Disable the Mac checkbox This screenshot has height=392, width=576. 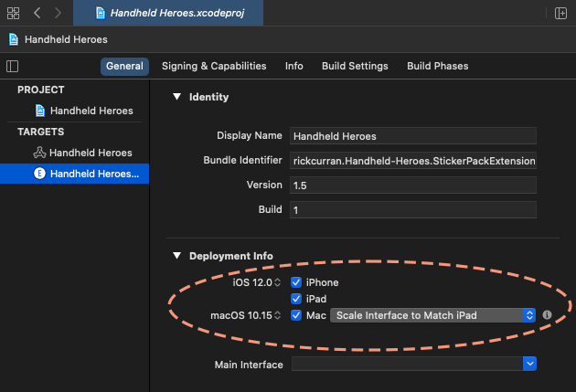(296, 315)
